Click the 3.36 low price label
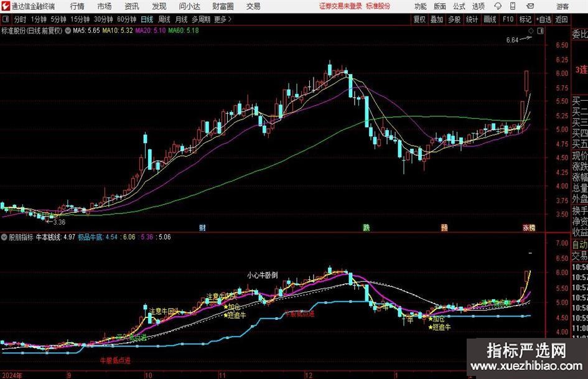 [59, 222]
